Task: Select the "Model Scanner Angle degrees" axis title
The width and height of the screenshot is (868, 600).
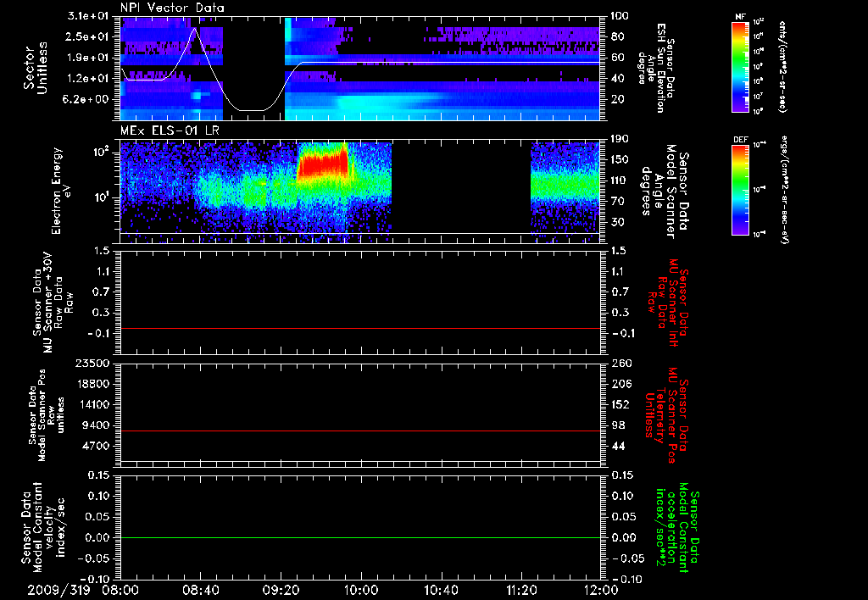Action: coord(665,192)
